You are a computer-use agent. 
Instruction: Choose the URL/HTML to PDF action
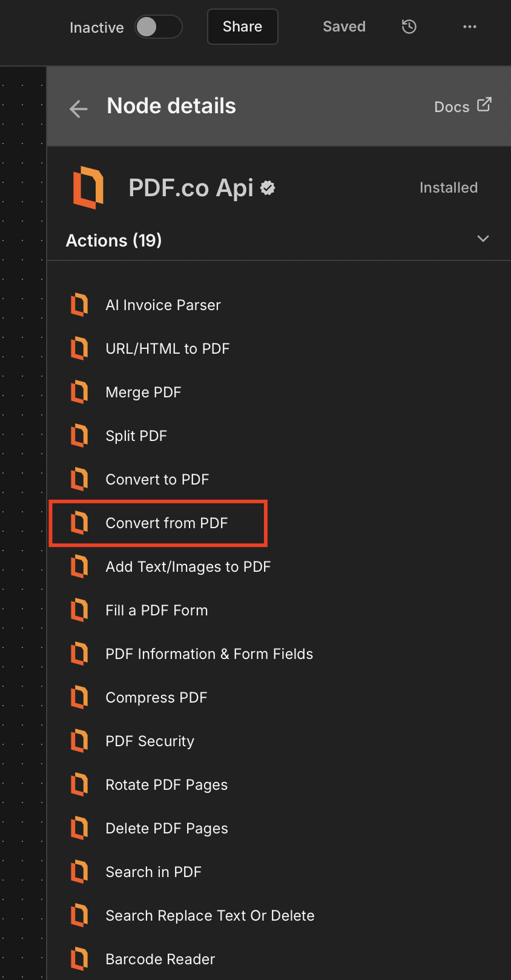[x=167, y=348]
